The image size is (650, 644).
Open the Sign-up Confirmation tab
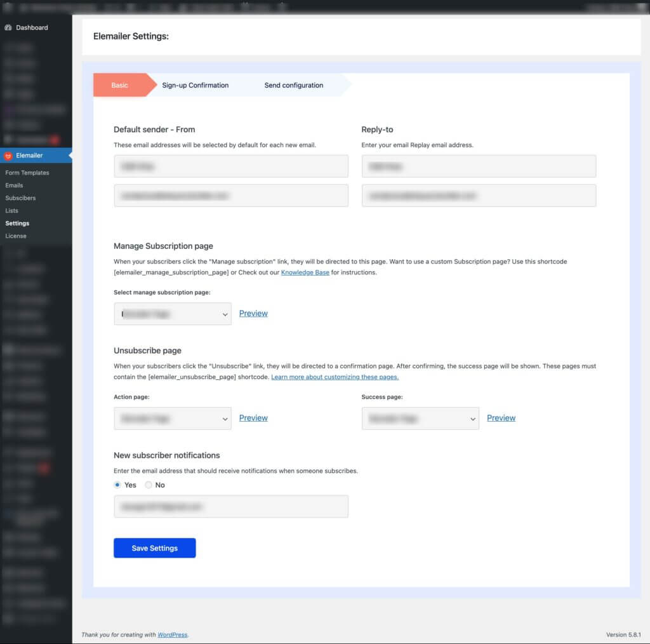coord(196,85)
